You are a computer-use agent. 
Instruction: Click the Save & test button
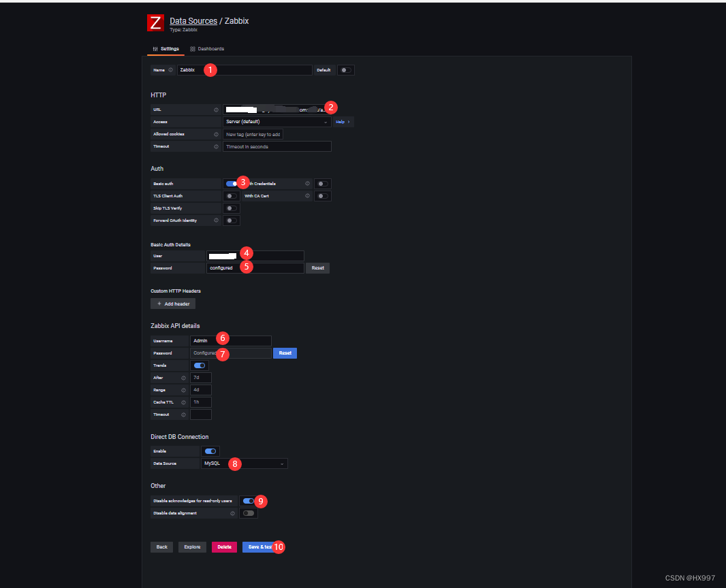click(260, 546)
